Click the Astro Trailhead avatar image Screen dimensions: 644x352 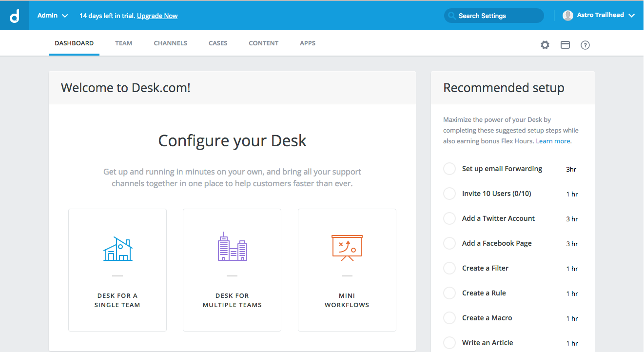[x=568, y=16]
